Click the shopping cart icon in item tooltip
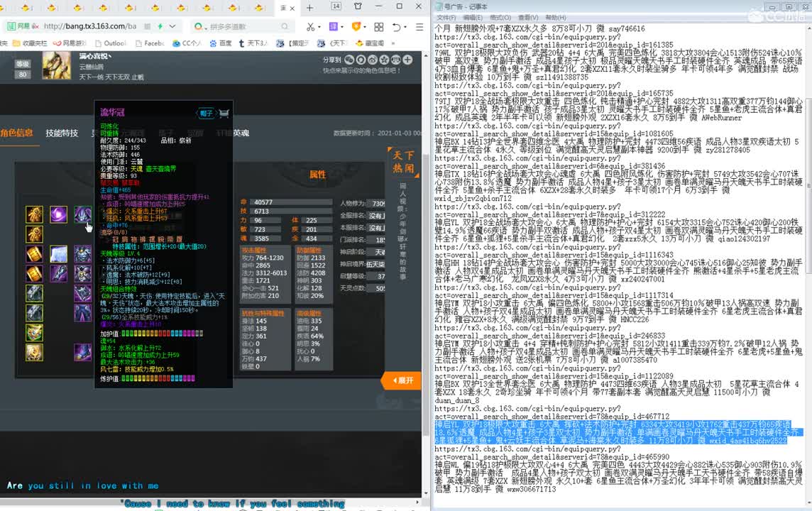812x511 pixels. pyautogui.click(x=224, y=114)
